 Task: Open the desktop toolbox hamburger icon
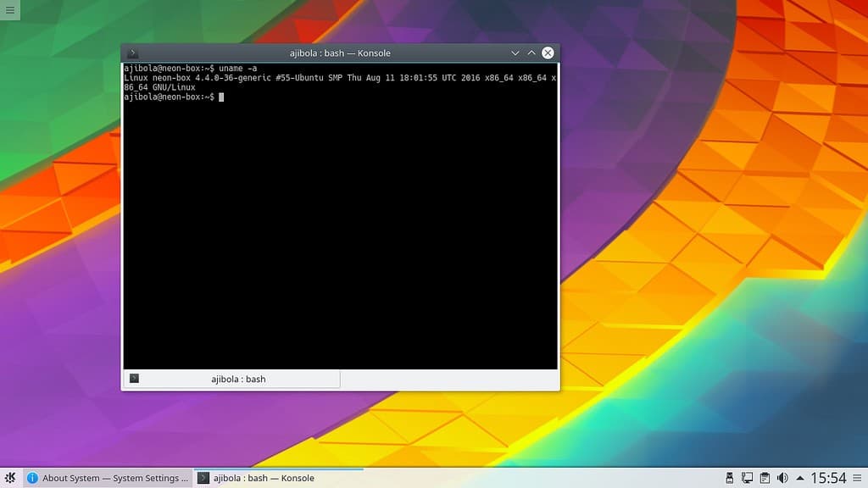tap(10, 10)
